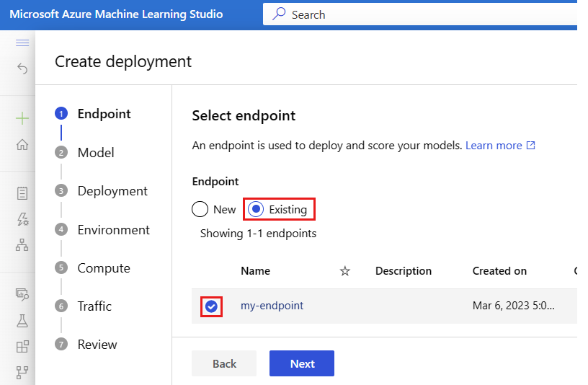Toggle the hamburger navigation menu
Image resolution: width=588 pixels, height=385 pixels.
pyautogui.click(x=22, y=43)
